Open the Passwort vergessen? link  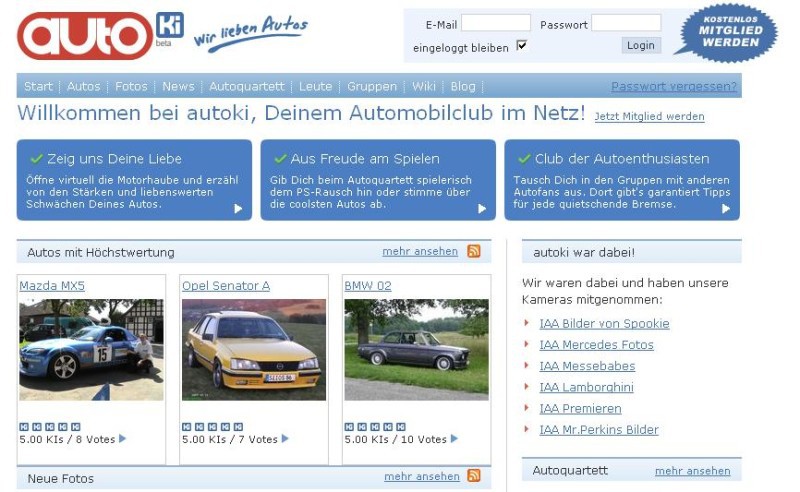(673, 87)
